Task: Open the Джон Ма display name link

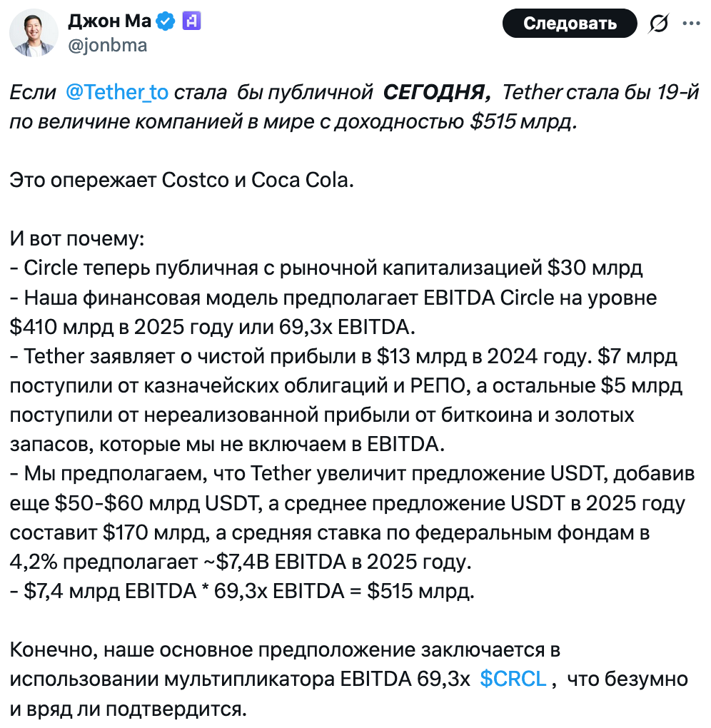Action: click(110, 21)
